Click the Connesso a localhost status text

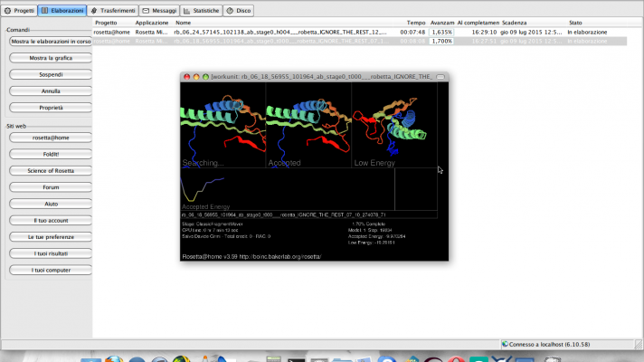550,345
